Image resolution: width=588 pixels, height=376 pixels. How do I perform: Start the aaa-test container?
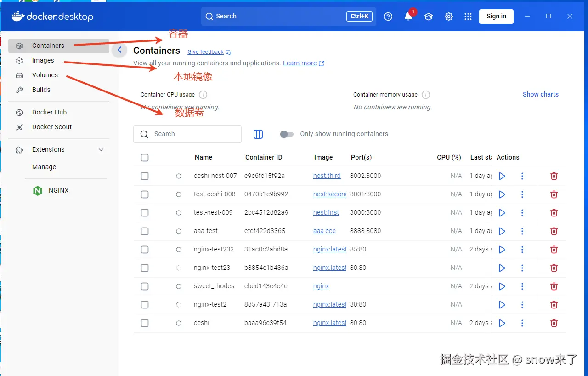coord(502,231)
